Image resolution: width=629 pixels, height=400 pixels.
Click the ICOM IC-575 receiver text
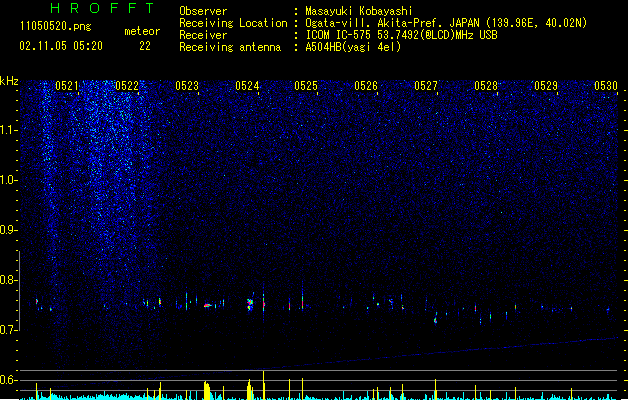pos(402,35)
